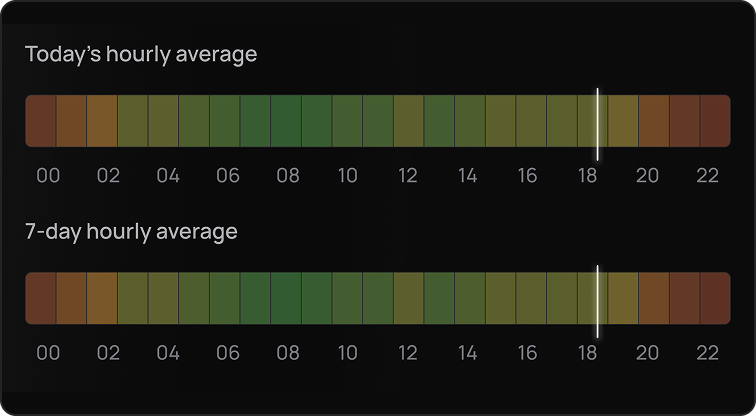Screen dimensions: 756x416
Task: Click the 10 axis label under 7-day bar
Action: pos(348,353)
